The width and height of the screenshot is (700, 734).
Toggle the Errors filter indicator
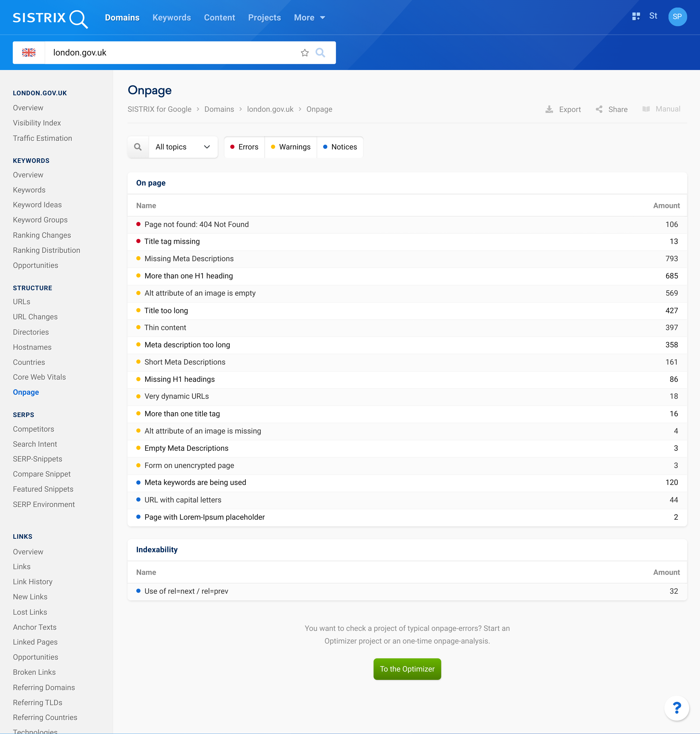click(243, 147)
